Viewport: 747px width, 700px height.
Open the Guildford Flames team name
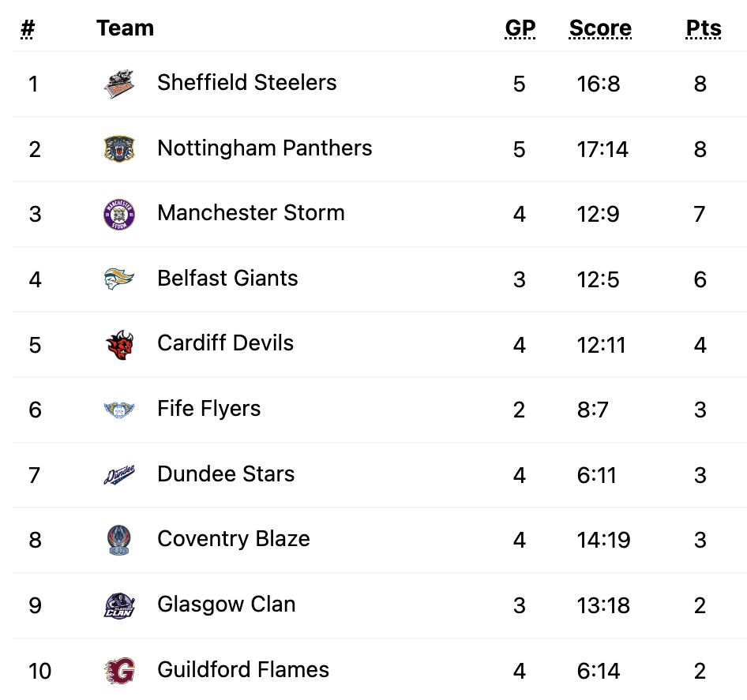pos(243,669)
